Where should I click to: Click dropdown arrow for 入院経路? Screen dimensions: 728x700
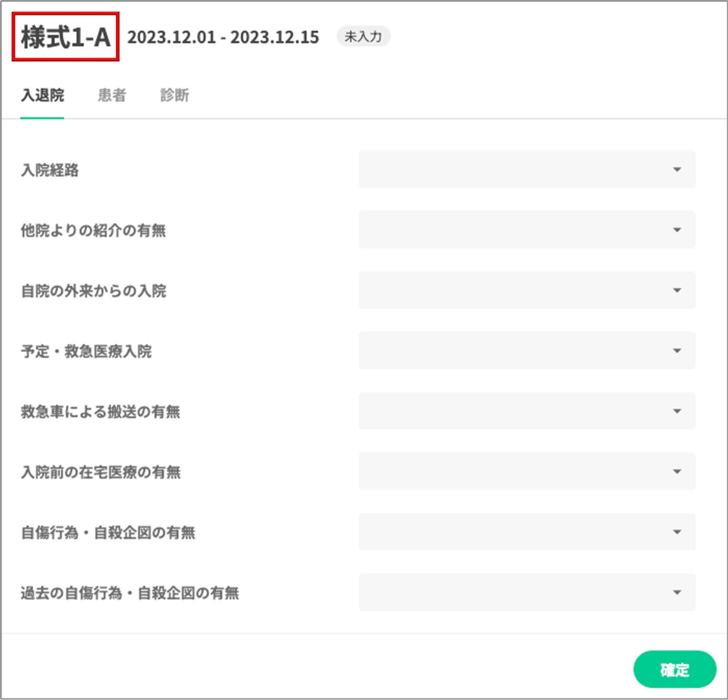coord(677,169)
